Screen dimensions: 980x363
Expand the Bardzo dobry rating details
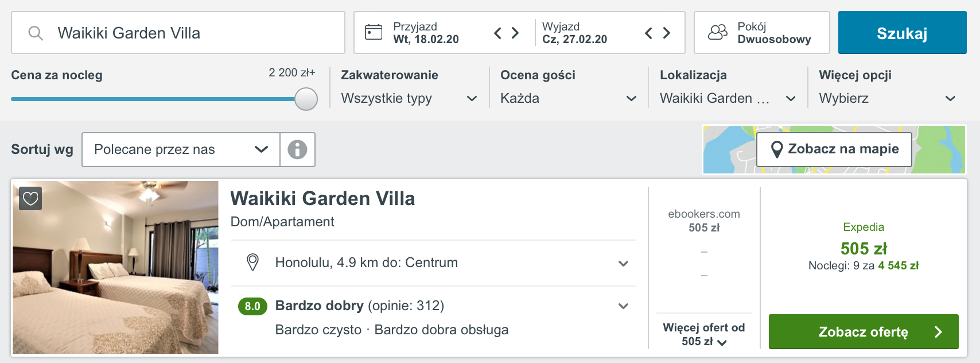coord(623,306)
